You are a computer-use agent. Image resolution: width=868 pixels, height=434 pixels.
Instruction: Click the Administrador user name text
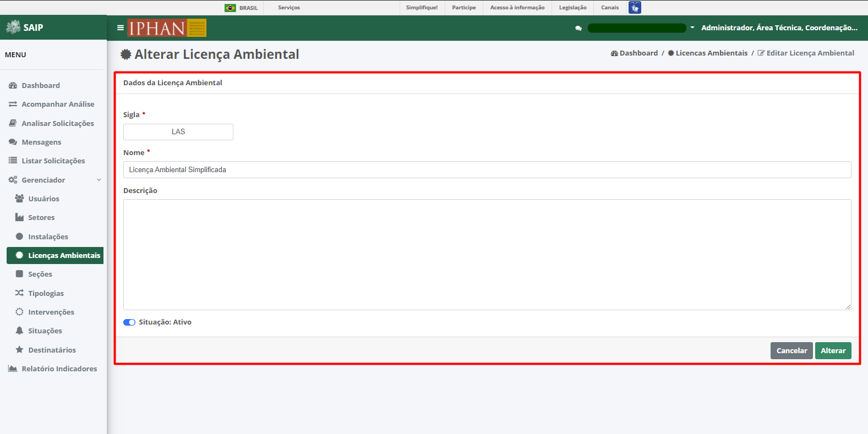click(779, 28)
